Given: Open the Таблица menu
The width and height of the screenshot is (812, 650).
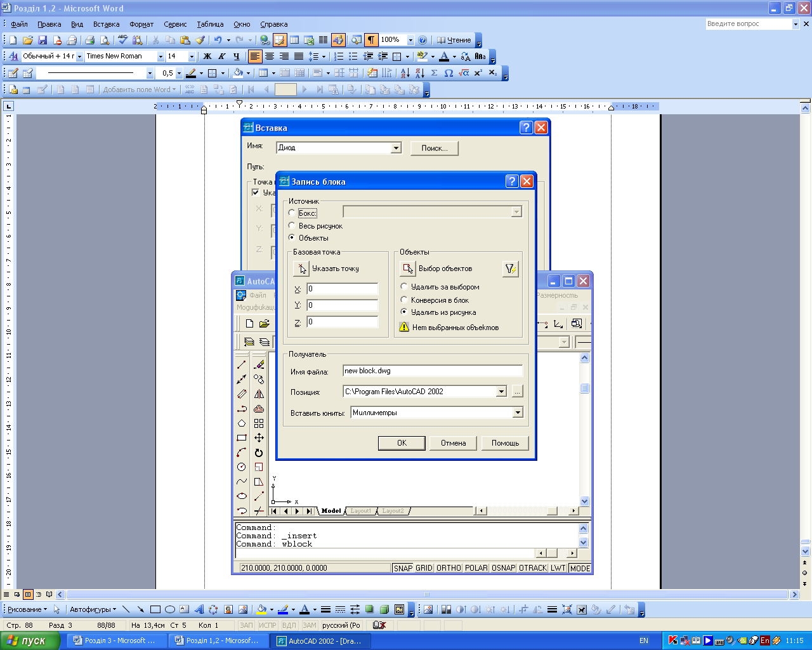Looking at the screenshot, I should click(x=210, y=24).
